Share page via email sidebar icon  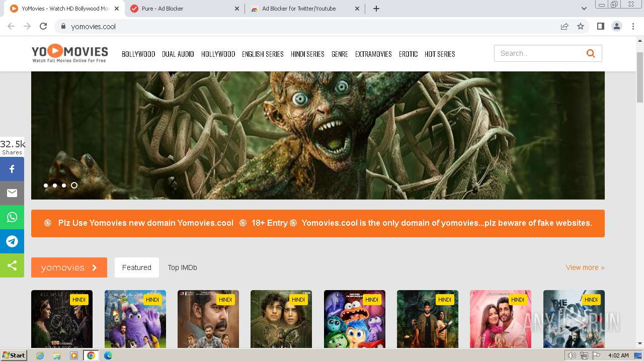click(x=12, y=193)
